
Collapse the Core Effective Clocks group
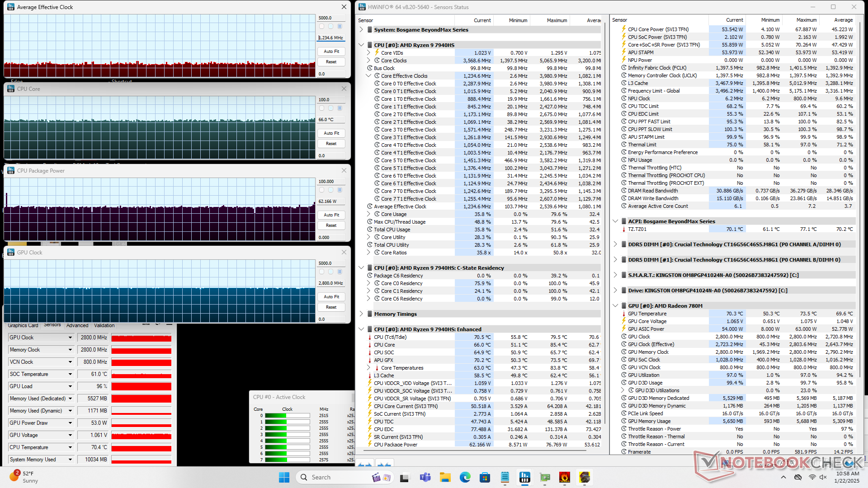point(368,76)
